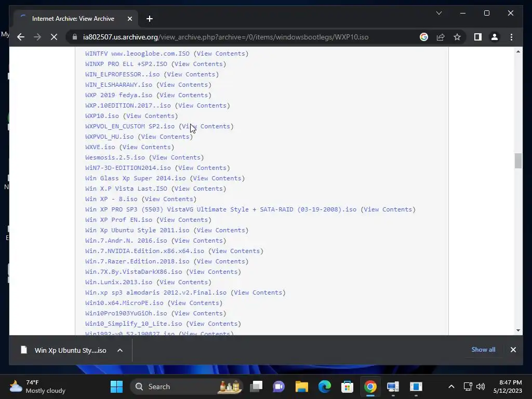Open Win.7X.By.VistaDarkX86.iso link
Image resolution: width=532 pixels, height=399 pixels.
click(134, 272)
